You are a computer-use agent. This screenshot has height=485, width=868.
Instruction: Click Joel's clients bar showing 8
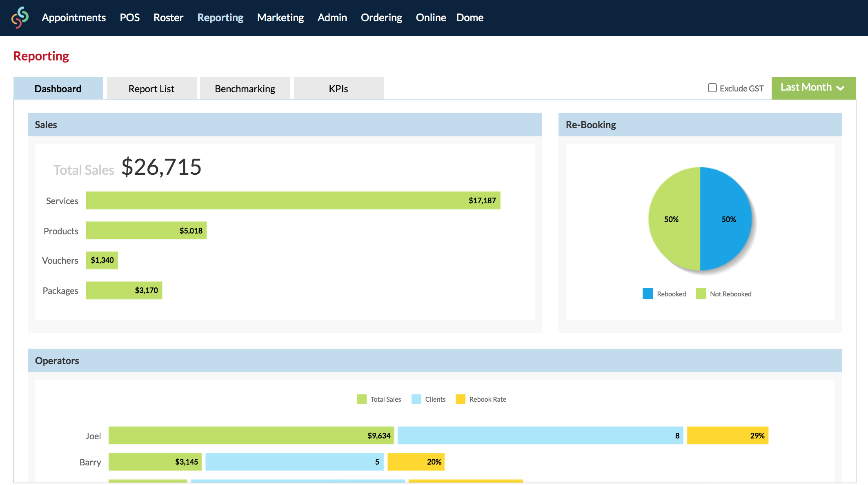(x=541, y=436)
